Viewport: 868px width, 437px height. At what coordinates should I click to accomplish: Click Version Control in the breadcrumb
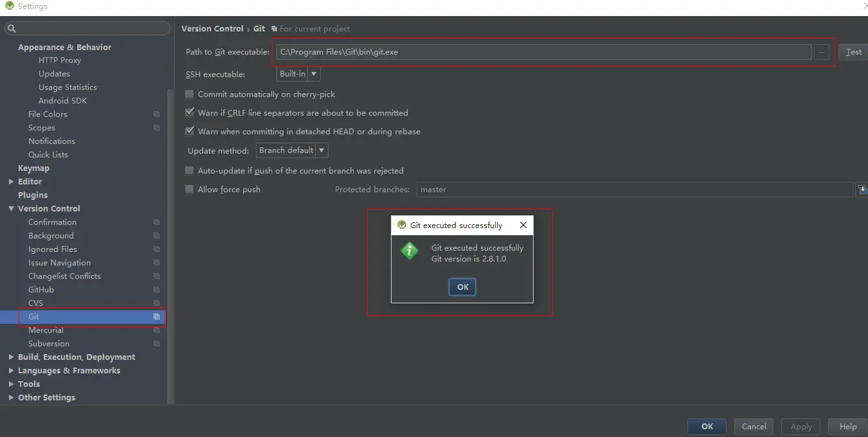212,29
